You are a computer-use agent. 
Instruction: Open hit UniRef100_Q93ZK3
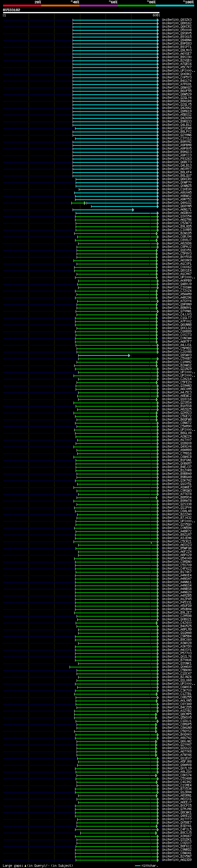point(176,20)
